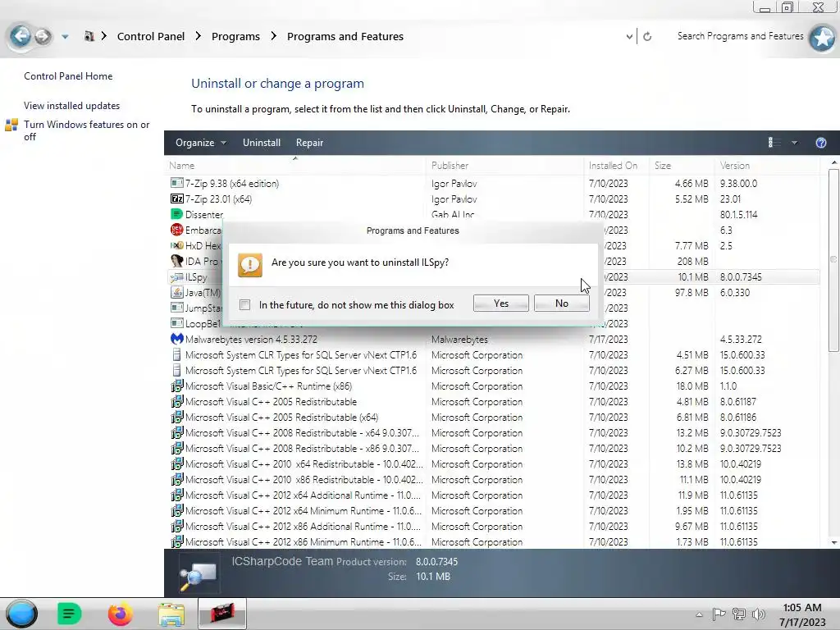Click the Programs and Features breadcrumb
This screenshot has height=630, width=840.
345,36
